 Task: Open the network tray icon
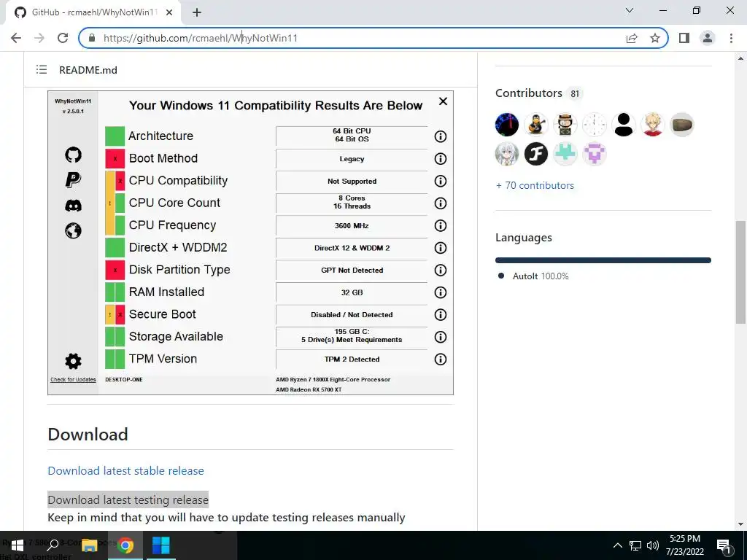pos(635,545)
